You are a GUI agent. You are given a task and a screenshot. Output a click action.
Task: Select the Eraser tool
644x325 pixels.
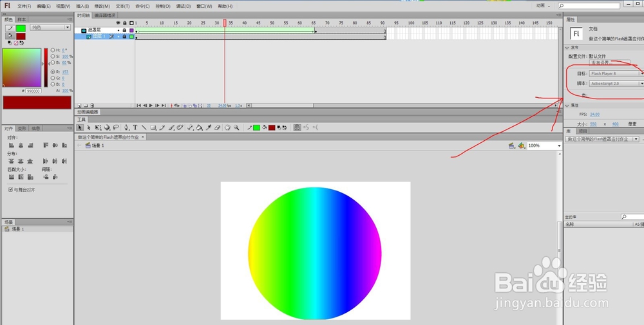tap(217, 127)
